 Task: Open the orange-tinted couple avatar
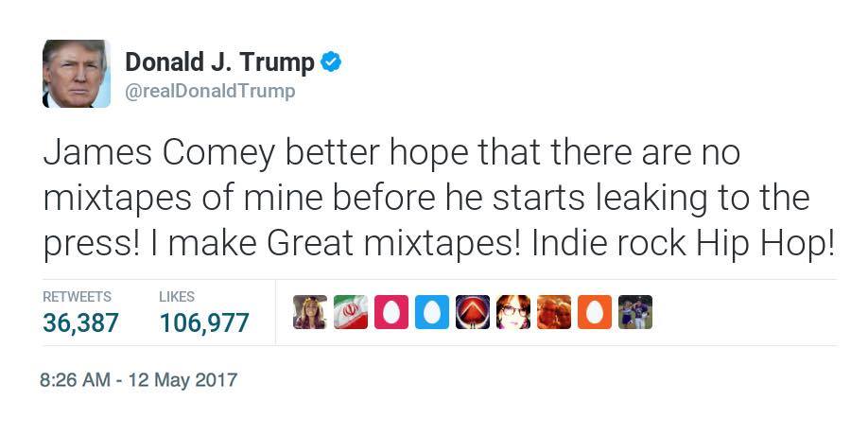(554, 312)
